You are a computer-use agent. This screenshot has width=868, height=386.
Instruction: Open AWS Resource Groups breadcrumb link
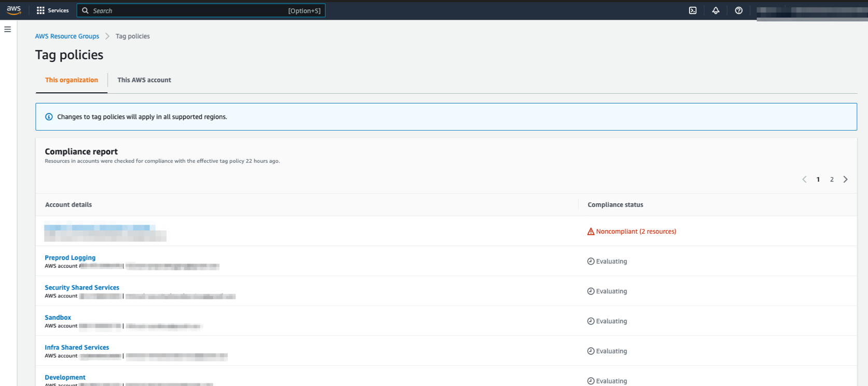(x=67, y=36)
